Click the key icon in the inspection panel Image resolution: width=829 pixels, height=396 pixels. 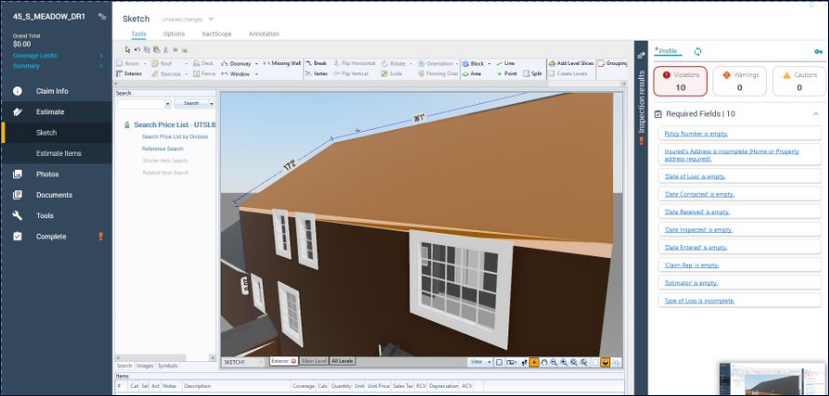coord(818,52)
